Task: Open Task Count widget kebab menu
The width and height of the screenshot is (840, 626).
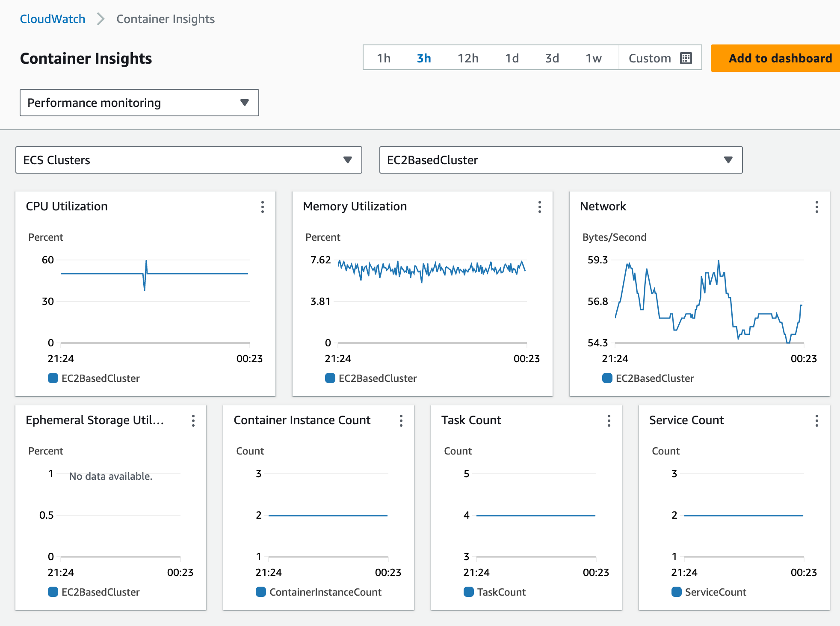Action: (609, 421)
